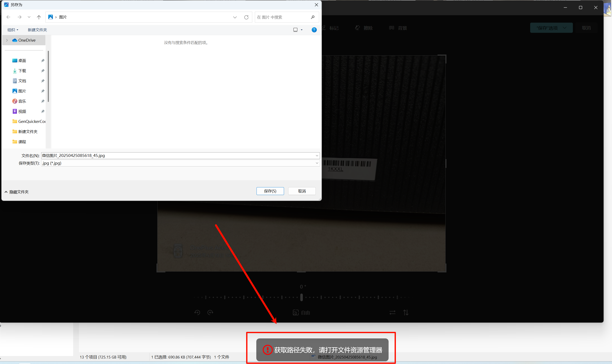Expand address bar path history dropdown
The image size is (612, 364).
point(235,17)
